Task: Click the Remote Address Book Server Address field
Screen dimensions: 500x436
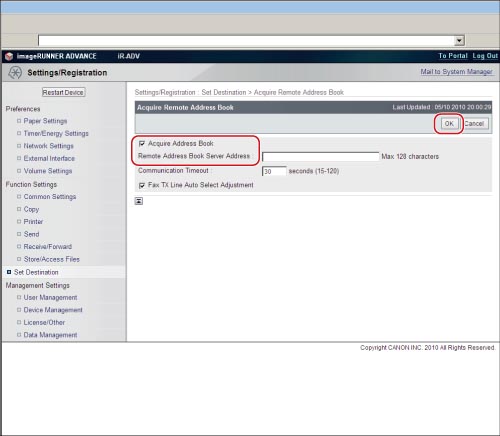Action: 321,157
